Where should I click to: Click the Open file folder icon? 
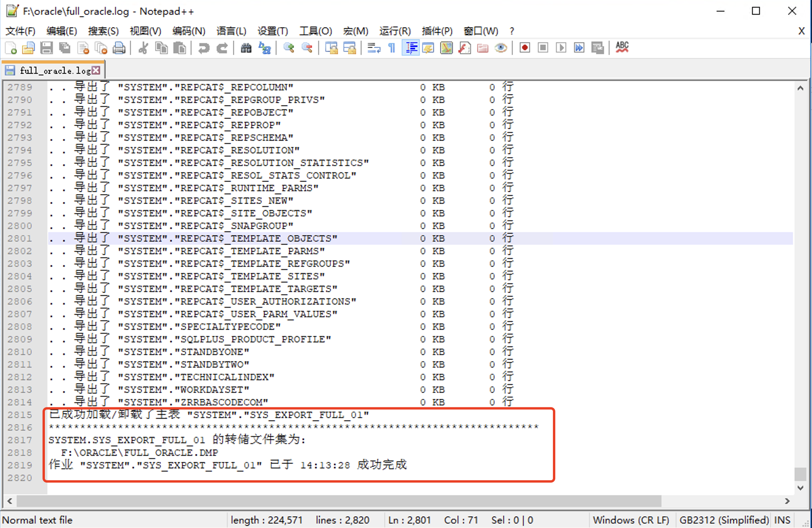28,48
